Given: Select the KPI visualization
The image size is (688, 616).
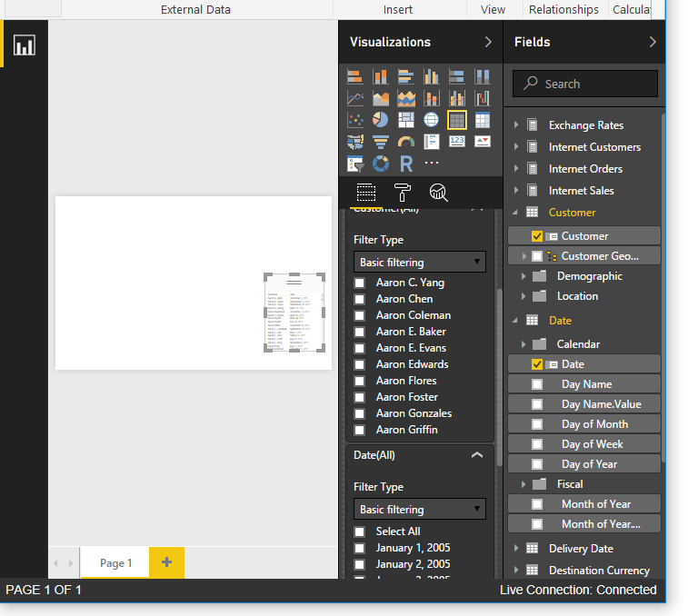Looking at the screenshot, I should pos(483,141).
